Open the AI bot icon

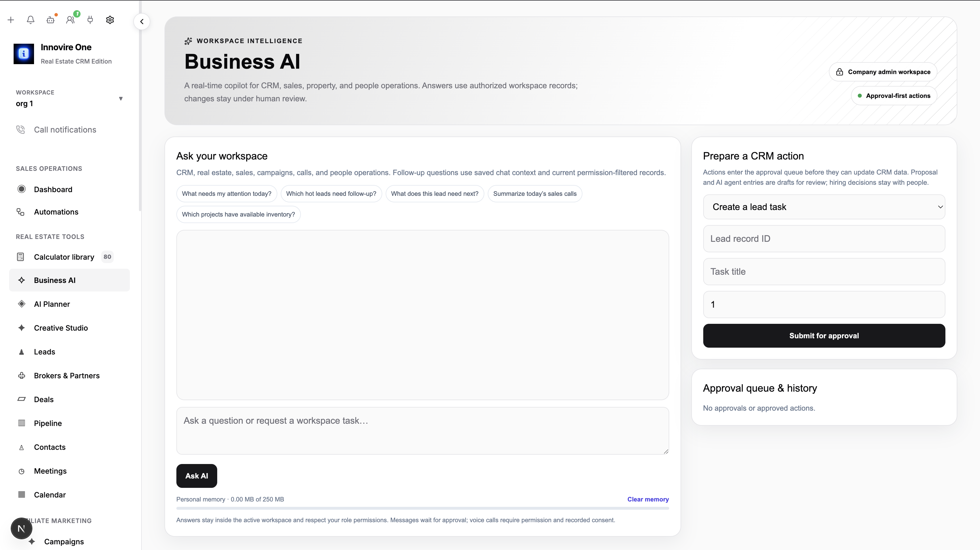pos(50,20)
